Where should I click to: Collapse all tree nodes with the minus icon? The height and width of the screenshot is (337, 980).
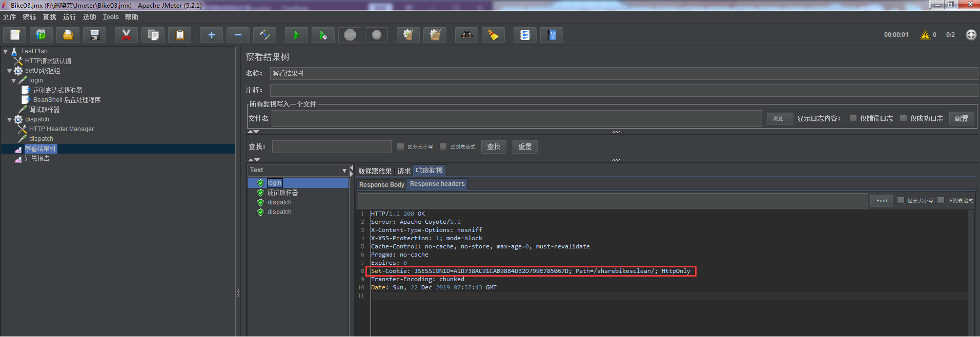(x=238, y=35)
